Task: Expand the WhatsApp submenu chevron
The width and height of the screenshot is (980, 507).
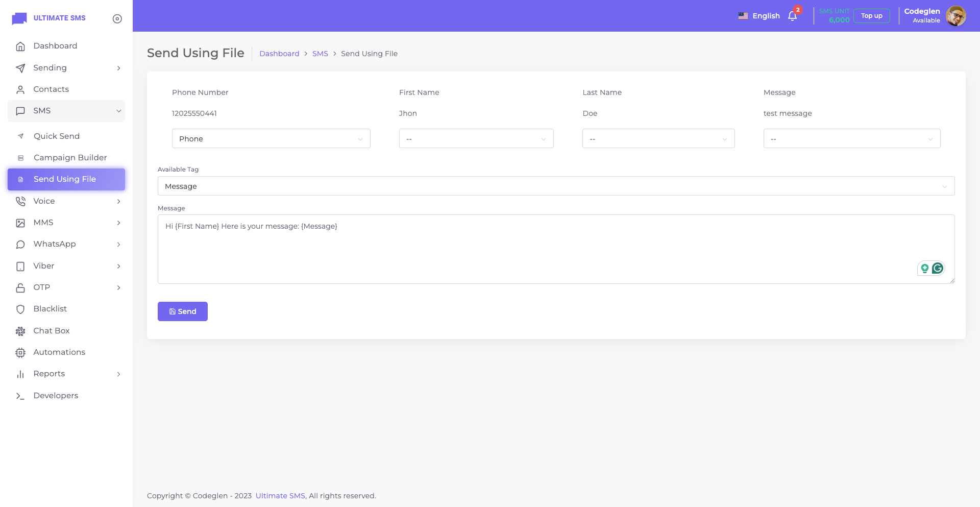Action: point(118,245)
